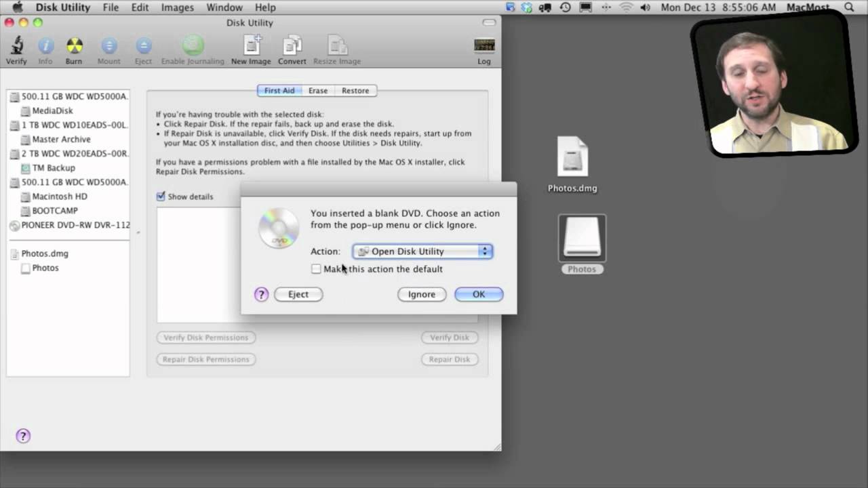Click the MacMost user name in menu bar
Image resolution: width=868 pixels, height=488 pixels.
tap(808, 7)
